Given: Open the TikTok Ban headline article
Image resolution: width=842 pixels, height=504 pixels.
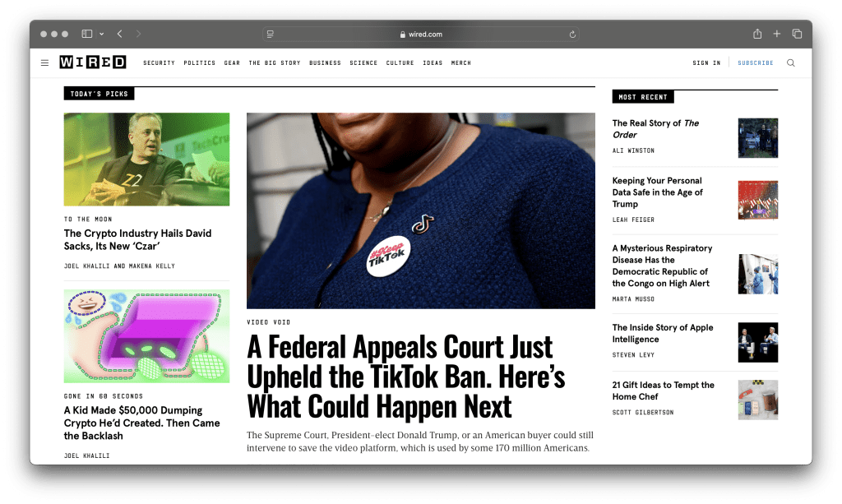Looking at the screenshot, I should 406,377.
